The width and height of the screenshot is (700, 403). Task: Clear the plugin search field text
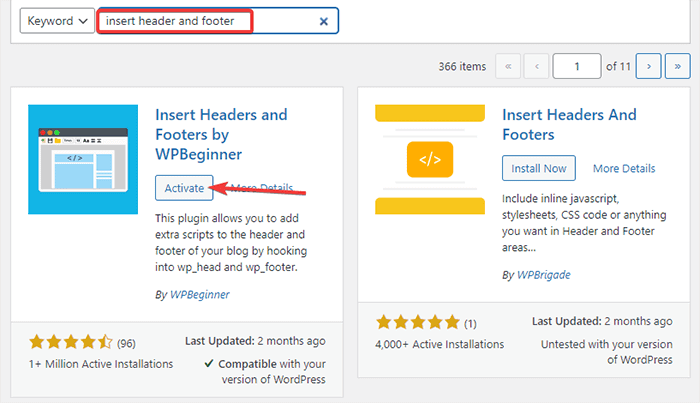pyautogui.click(x=323, y=21)
